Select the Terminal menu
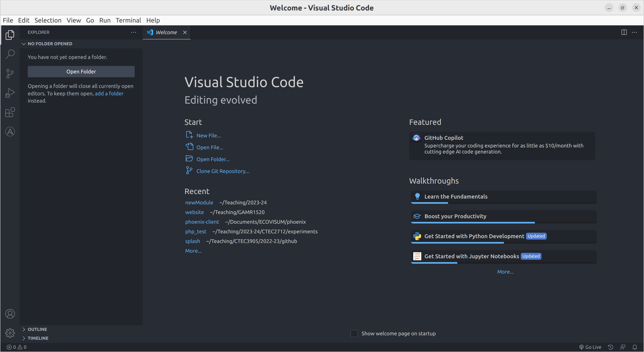This screenshot has height=352, width=644. (x=128, y=20)
